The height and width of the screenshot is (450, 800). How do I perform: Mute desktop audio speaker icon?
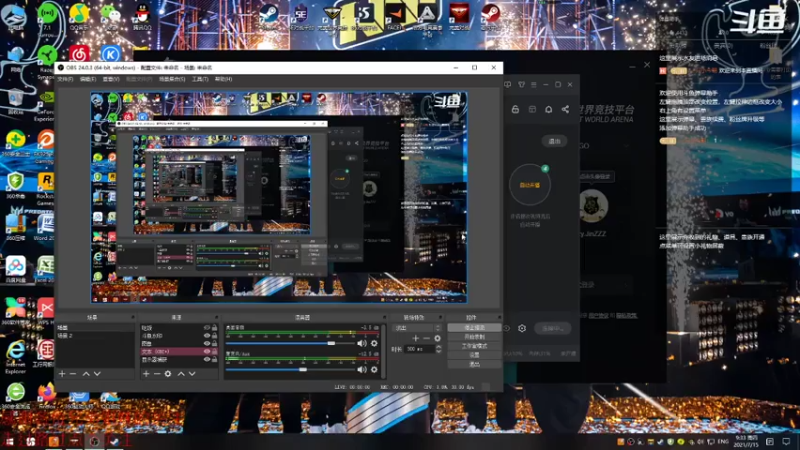(362, 343)
